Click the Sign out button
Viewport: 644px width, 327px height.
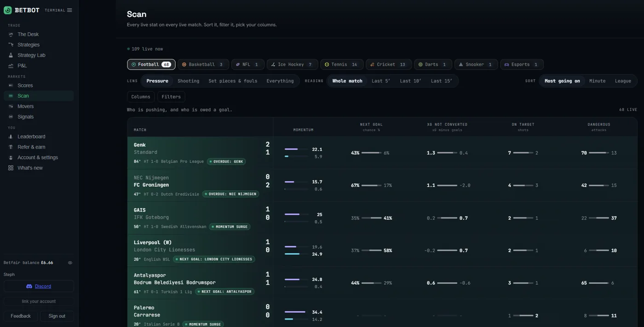click(x=57, y=316)
